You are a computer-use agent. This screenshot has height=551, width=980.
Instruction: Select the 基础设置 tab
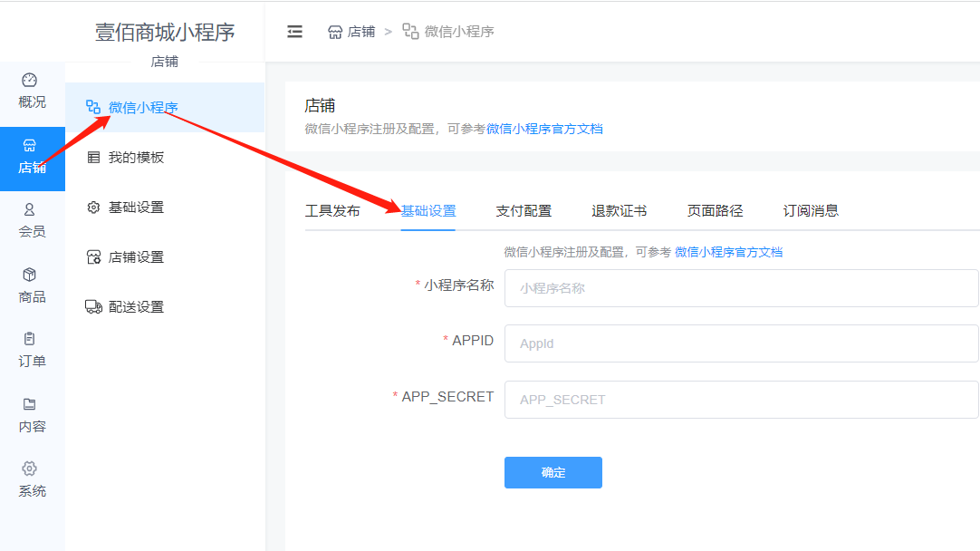click(428, 211)
